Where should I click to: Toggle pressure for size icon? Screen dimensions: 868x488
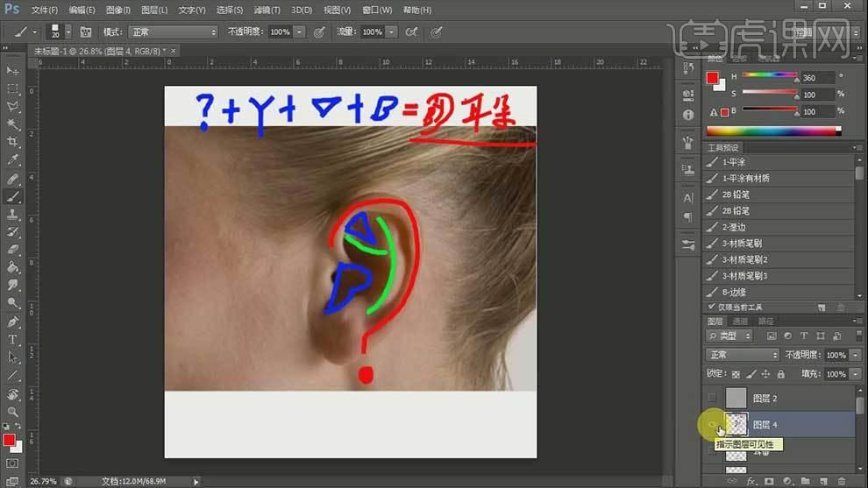pyautogui.click(x=437, y=32)
